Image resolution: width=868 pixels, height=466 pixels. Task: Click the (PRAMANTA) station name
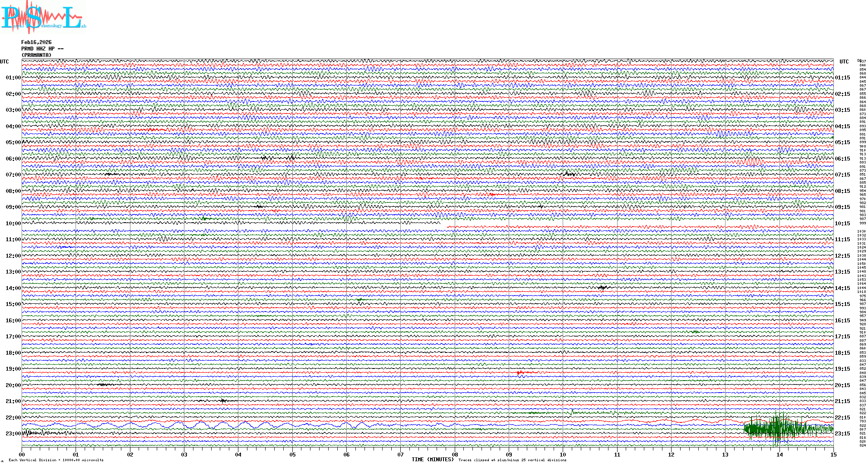coord(36,55)
